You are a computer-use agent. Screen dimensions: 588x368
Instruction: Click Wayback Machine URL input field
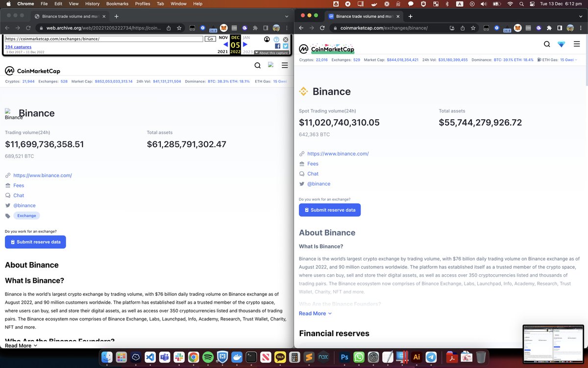coord(104,39)
